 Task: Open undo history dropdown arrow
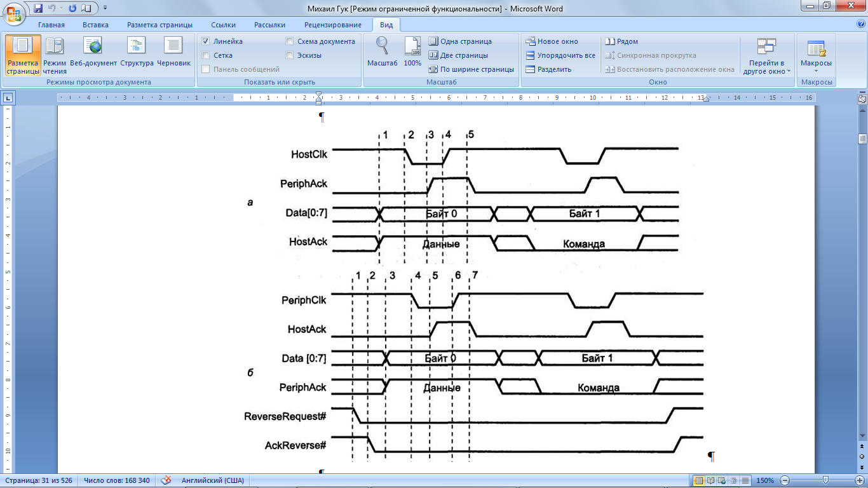61,8
